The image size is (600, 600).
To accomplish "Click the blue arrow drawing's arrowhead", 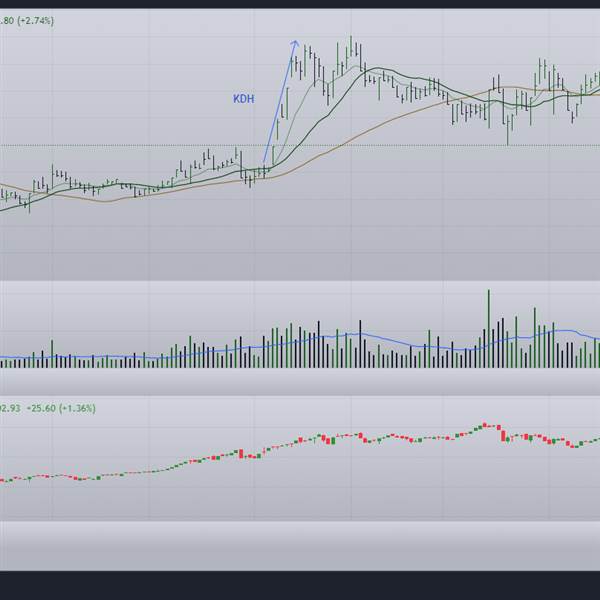I will coord(294,43).
